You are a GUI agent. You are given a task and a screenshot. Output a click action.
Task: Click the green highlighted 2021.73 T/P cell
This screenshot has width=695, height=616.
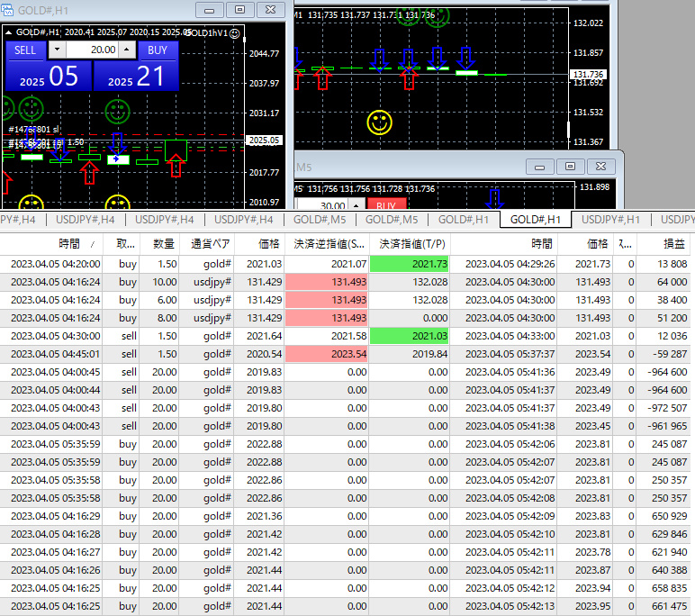tap(409, 264)
